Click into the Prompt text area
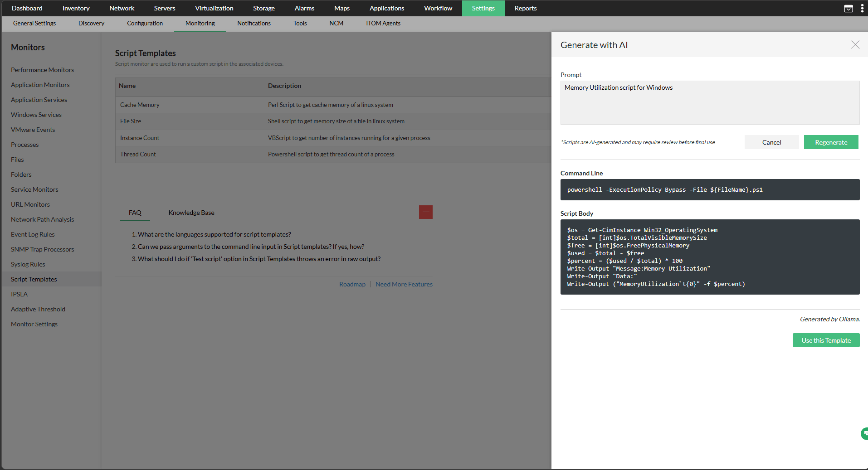 [x=710, y=102]
